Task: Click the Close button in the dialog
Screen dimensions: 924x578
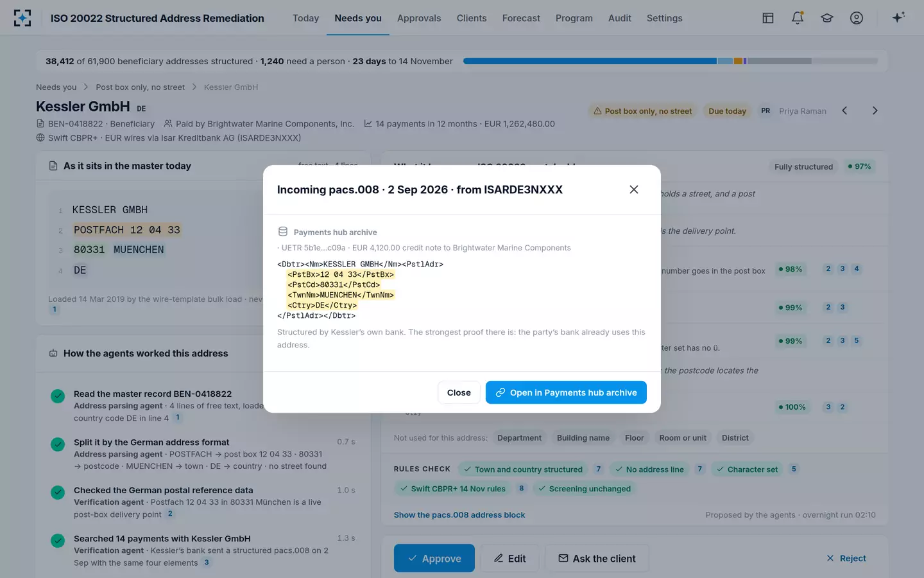Action: (459, 392)
